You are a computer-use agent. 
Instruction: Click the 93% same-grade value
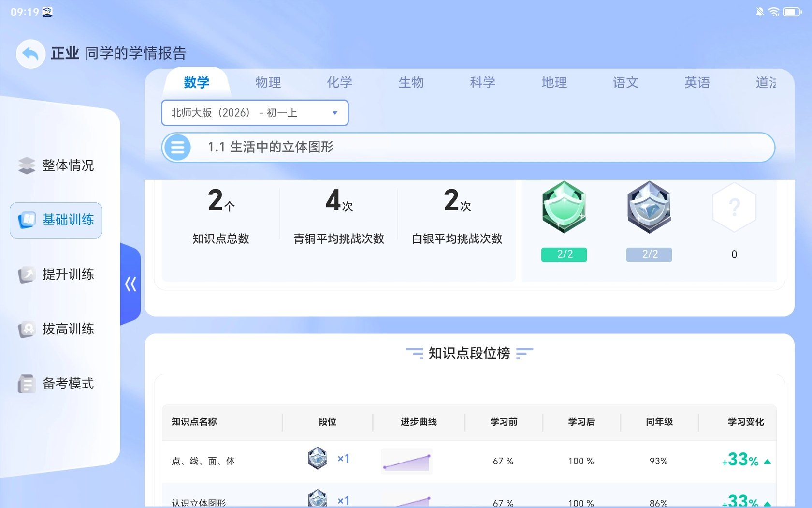pos(659,461)
